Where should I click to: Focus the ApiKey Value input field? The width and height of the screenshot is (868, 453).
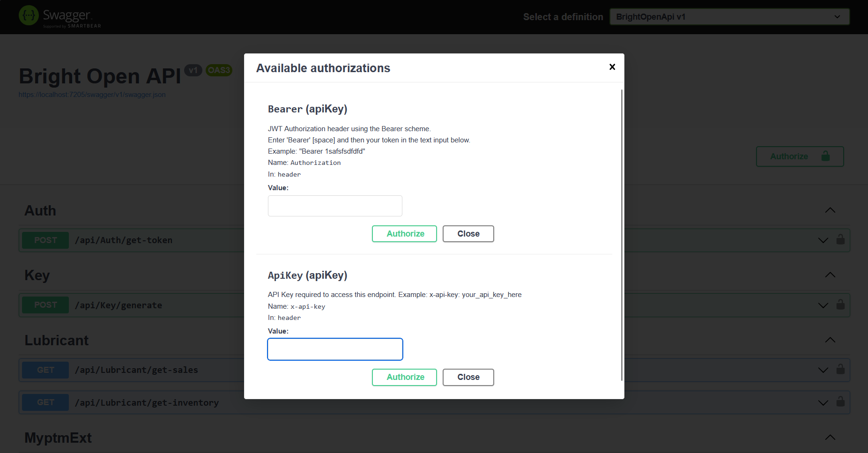point(335,349)
